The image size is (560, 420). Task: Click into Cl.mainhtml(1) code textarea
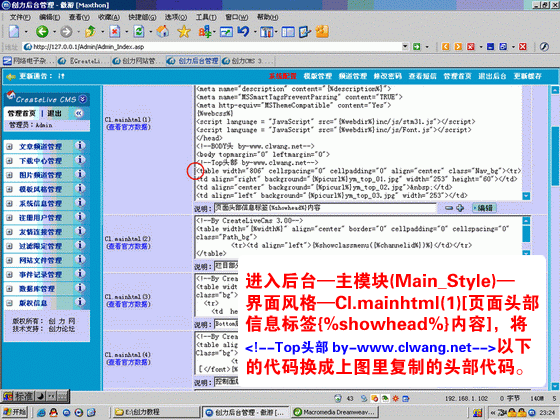point(358,142)
